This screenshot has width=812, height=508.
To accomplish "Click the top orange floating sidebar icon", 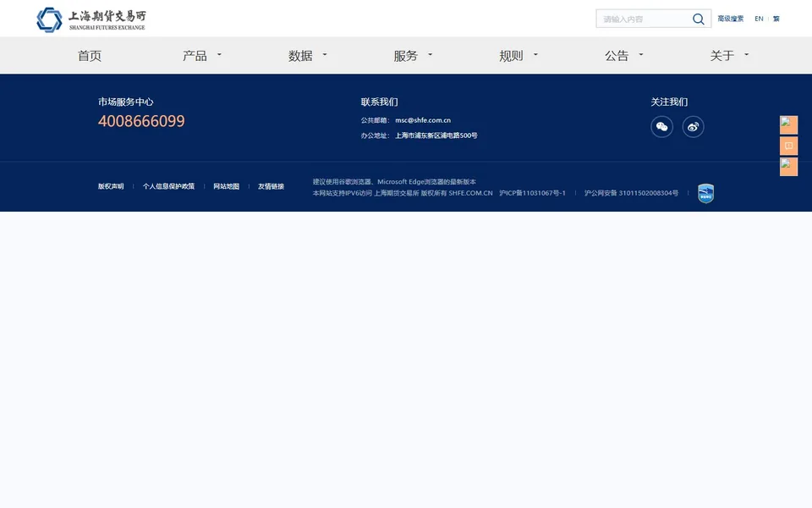I will 788,125.
